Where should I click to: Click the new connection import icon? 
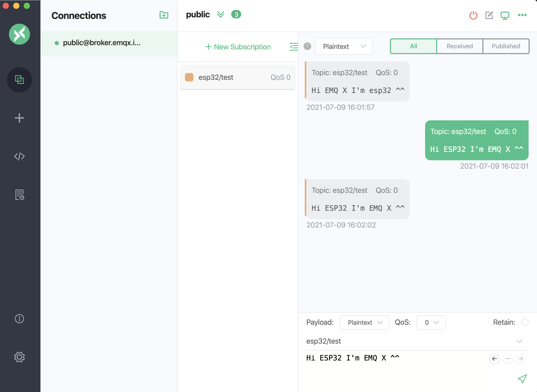pos(164,15)
